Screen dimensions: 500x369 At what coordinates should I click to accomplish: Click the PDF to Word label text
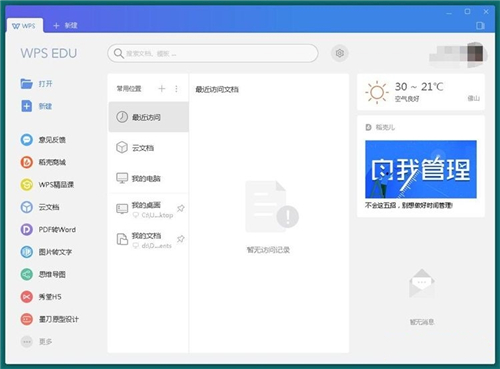(57, 229)
